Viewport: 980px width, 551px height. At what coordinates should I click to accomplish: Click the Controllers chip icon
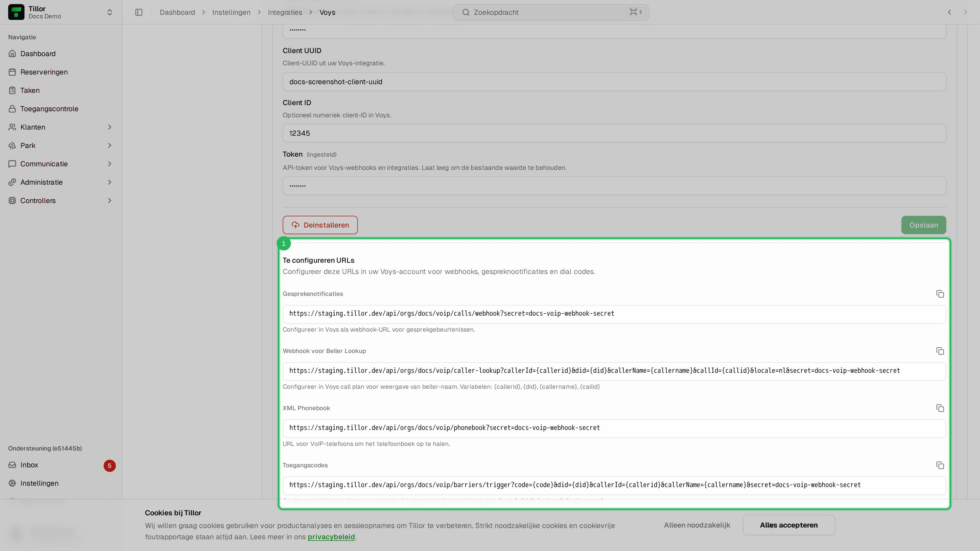coord(12,201)
